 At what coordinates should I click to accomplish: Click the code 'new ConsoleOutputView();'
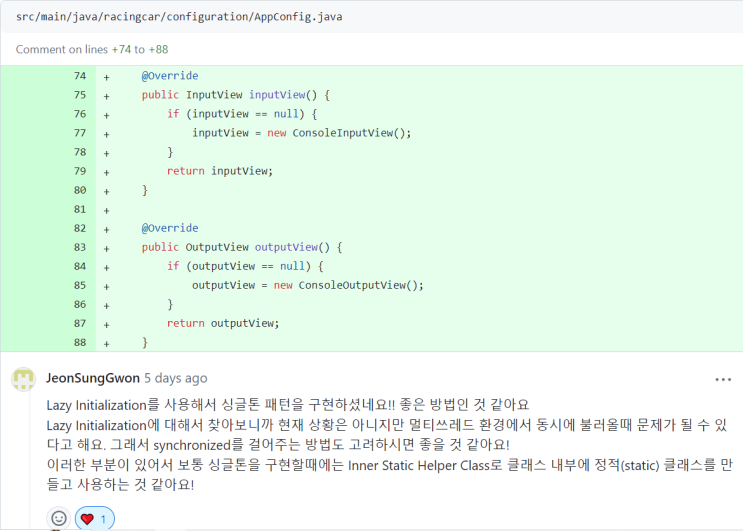click(x=349, y=285)
